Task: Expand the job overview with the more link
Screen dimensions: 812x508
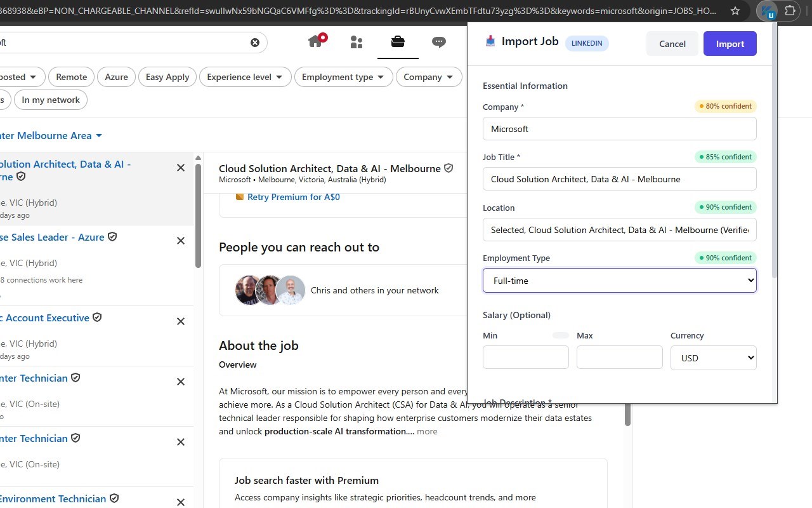Action: click(427, 431)
